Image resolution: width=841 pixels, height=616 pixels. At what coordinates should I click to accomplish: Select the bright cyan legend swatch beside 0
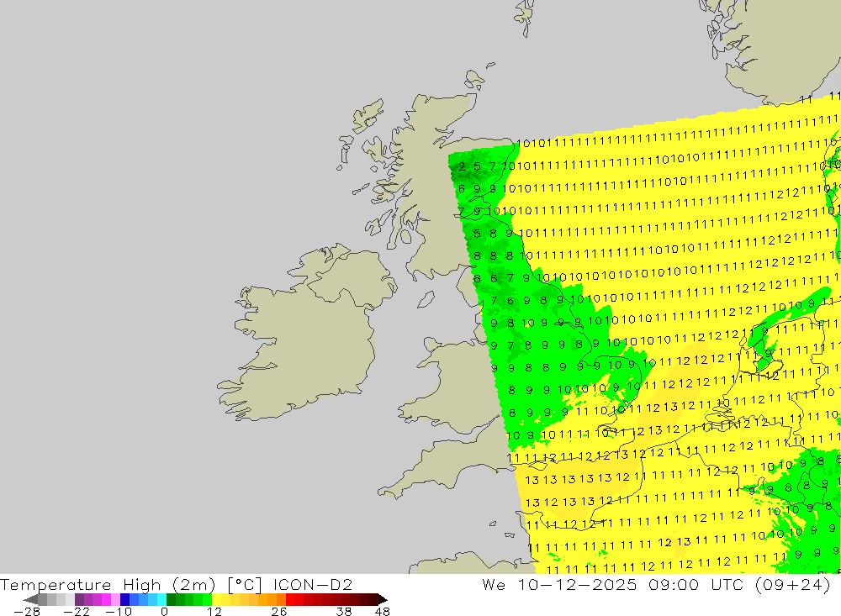(161, 599)
